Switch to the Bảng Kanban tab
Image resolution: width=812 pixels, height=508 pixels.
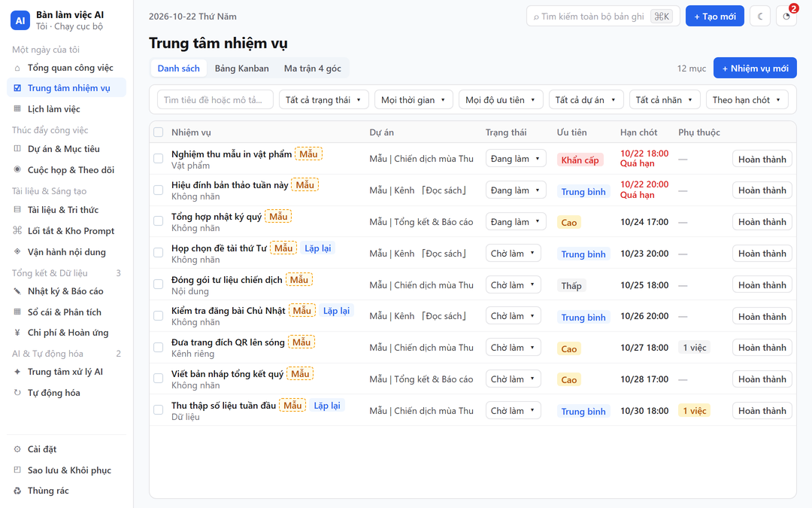pyautogui.click(x=242, y=68)
